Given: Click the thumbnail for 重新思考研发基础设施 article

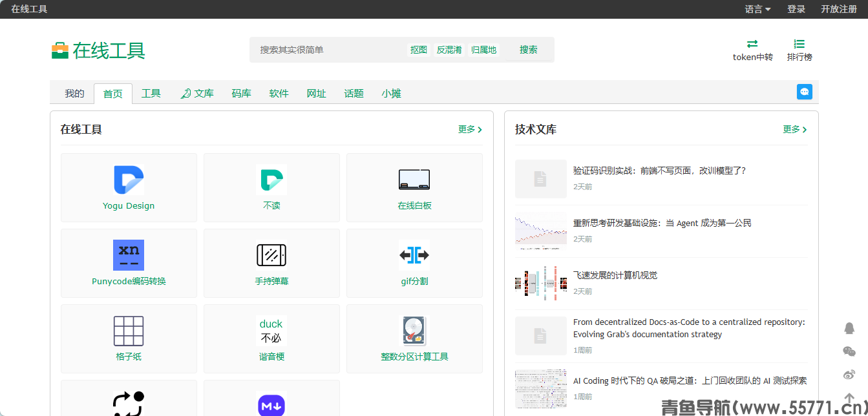Looking at the screenshot, I should [x=541, y=231].
